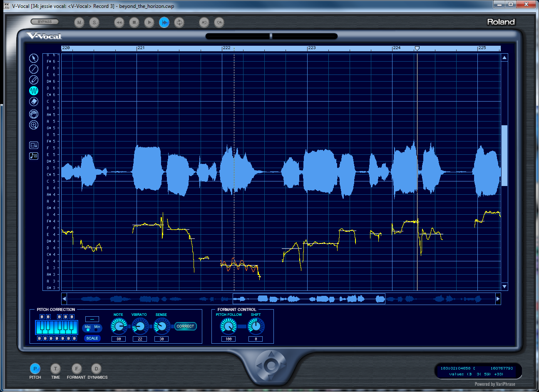Switch to DYNAMICS editing mode
Viewport: 539px width, 392px height.
97,369
